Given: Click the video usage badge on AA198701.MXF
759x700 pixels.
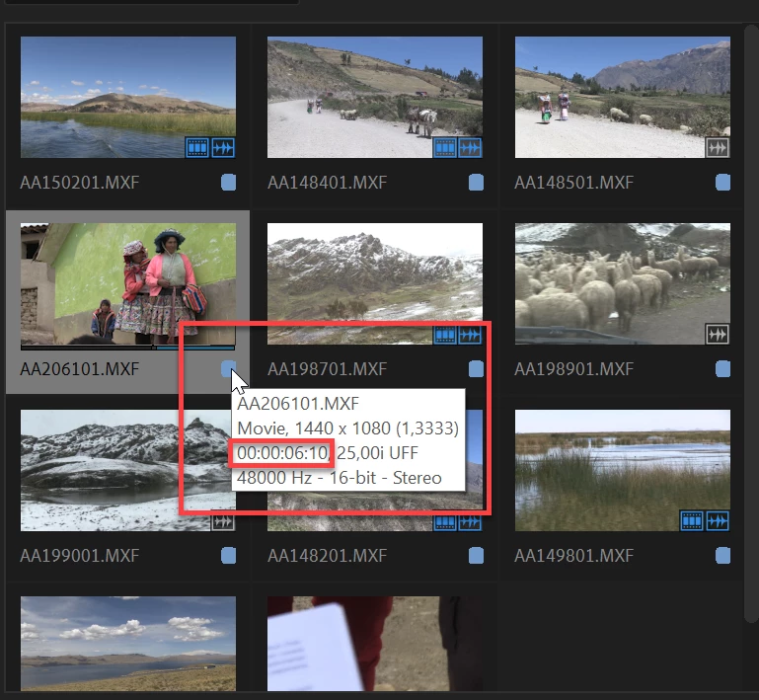Looking at the screenshot, I should point(445,334).
